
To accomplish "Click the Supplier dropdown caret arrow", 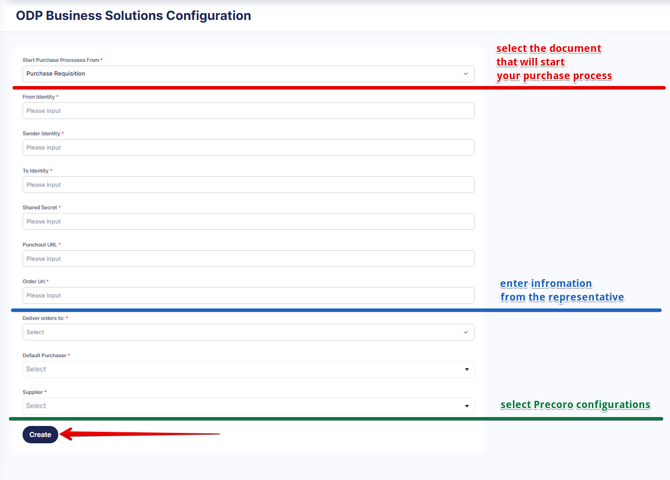I will coord(467,406).
